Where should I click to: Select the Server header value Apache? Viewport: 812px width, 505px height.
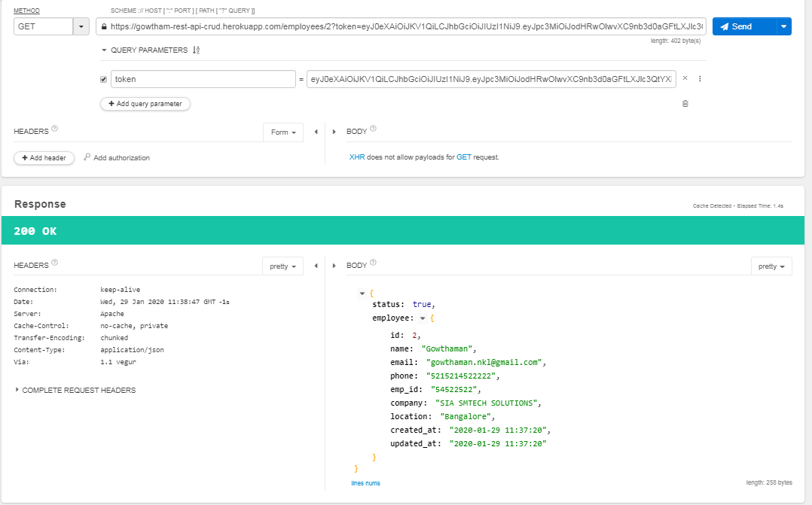pos(112,314)
